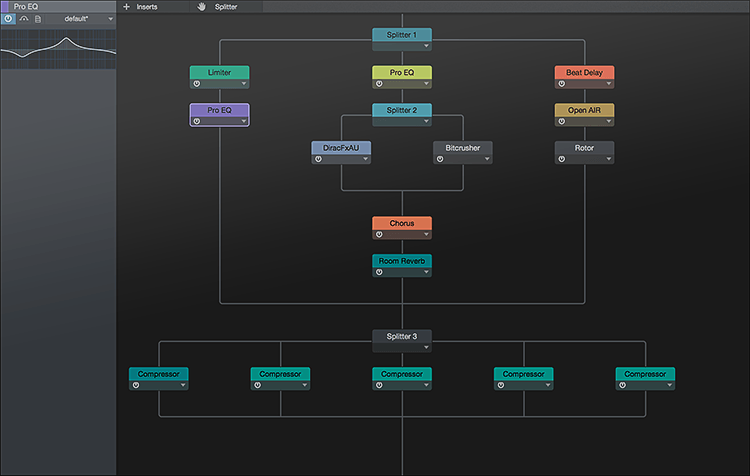Click the curve icon in Pro EQ header
This screenshot has height=476, width=750.
coord(24,19)
